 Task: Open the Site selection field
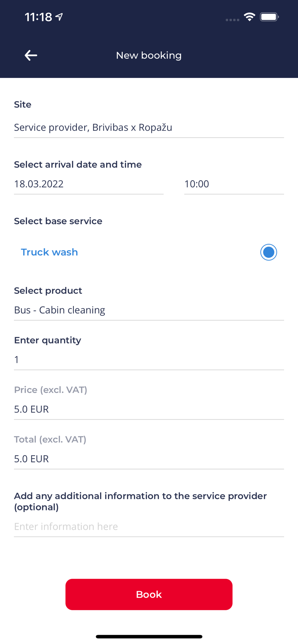click(149, 128)
